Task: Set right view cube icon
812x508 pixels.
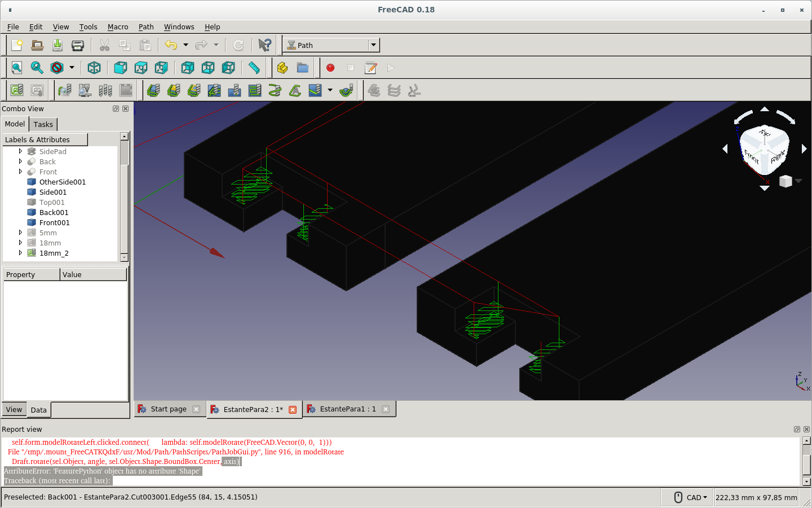Action: coord(161,68)
